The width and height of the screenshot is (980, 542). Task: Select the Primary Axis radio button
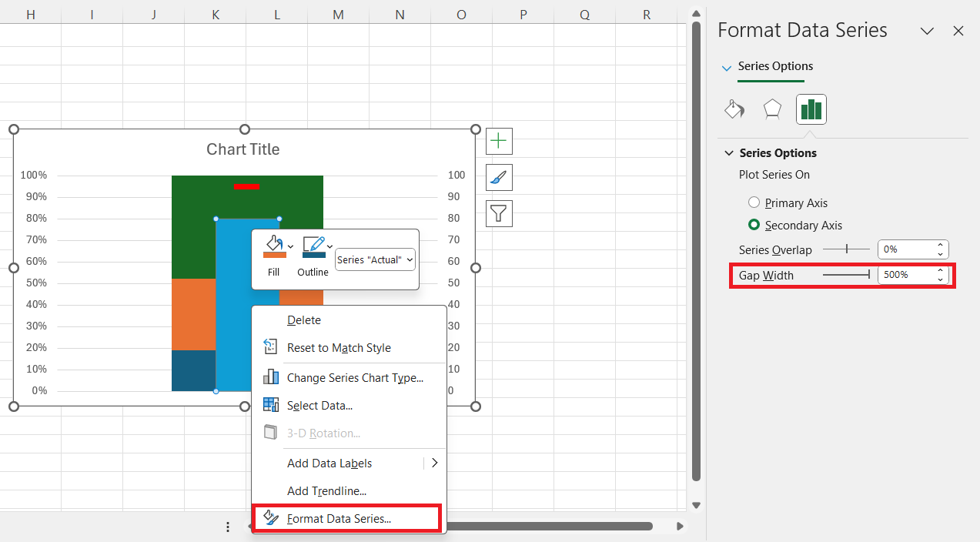[754, 202]
